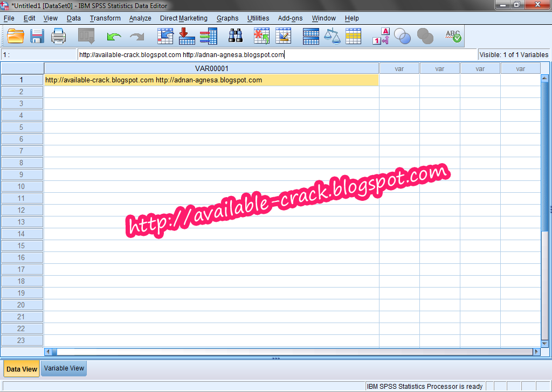The width and height of the screenshot is (552, 392).
Task: Open the View menu
Action: [50, 18]
